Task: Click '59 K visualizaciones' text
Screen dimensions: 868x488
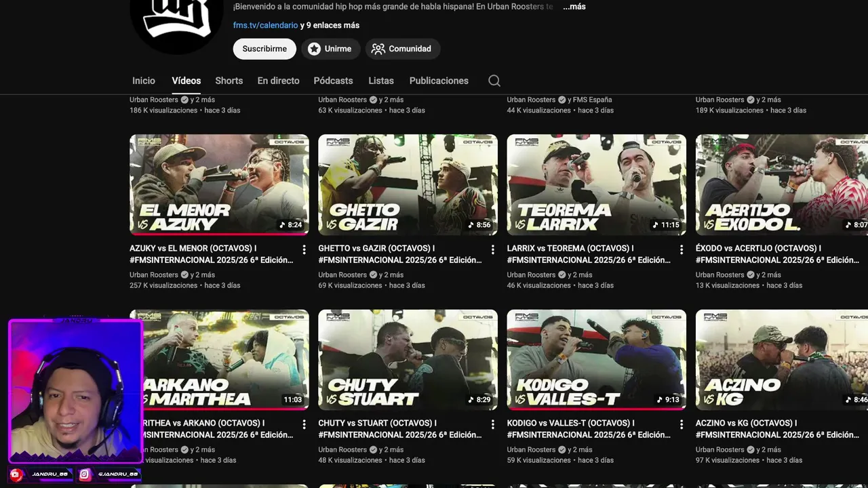Action: coord(538,460)
